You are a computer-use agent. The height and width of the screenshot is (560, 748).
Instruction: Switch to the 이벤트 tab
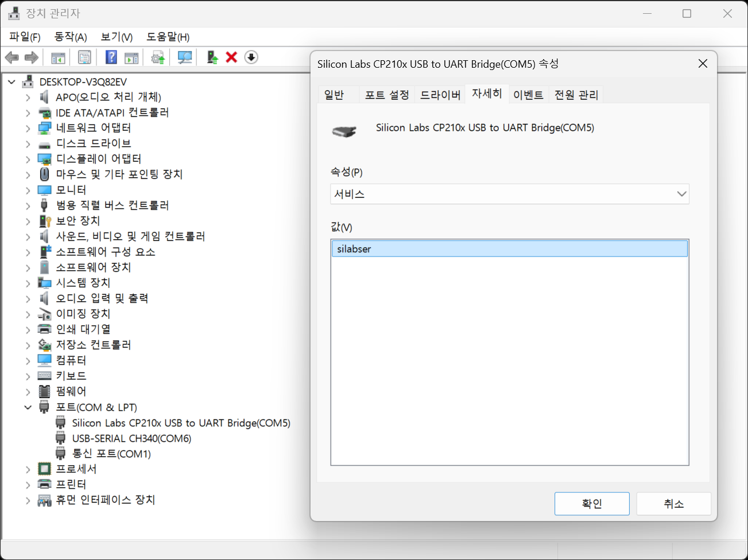[528, 95]
